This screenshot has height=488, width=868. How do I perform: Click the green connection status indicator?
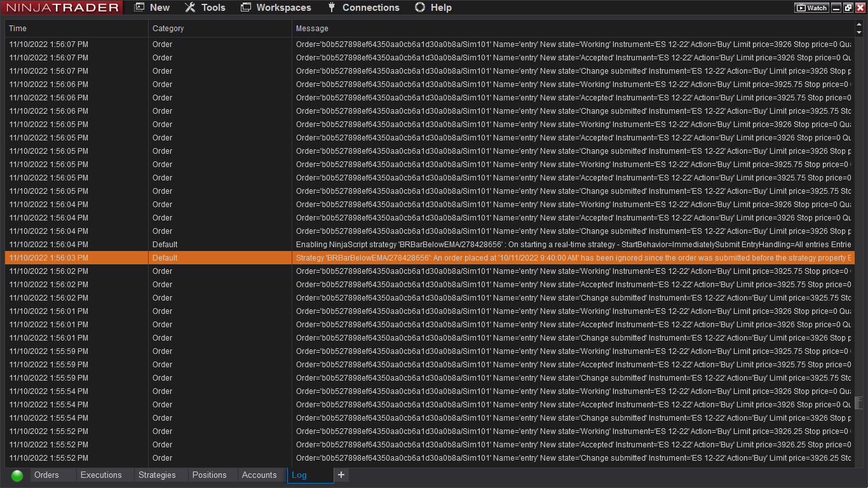[17, 475]
